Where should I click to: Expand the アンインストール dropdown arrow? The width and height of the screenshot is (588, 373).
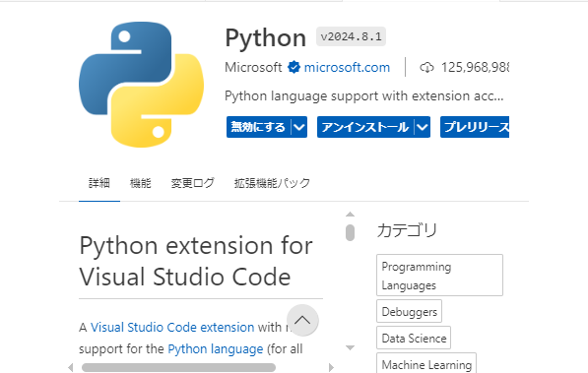pos(423,127)
